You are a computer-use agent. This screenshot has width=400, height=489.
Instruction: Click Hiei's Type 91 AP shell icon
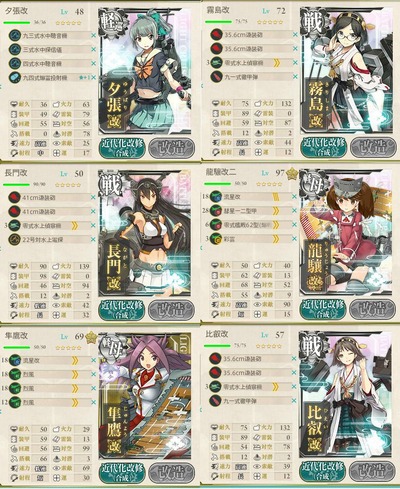215,400
